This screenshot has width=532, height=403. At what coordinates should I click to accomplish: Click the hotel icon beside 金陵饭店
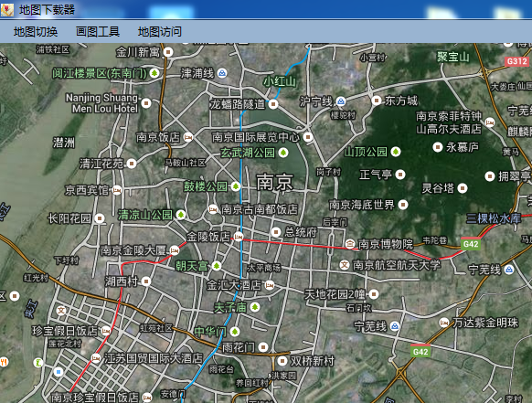click(239, 237)
